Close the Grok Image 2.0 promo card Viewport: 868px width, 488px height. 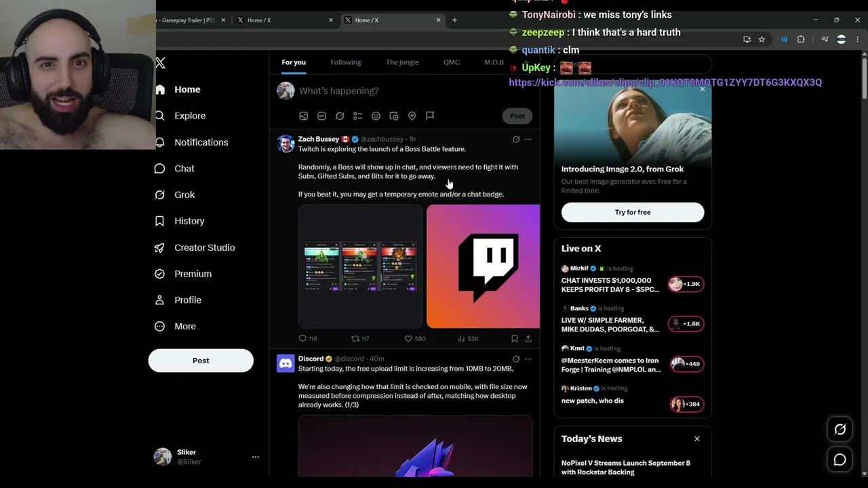702,89
